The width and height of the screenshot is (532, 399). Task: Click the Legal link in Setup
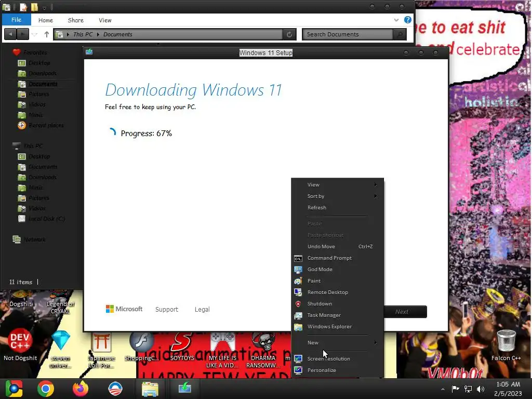point(202,310)
